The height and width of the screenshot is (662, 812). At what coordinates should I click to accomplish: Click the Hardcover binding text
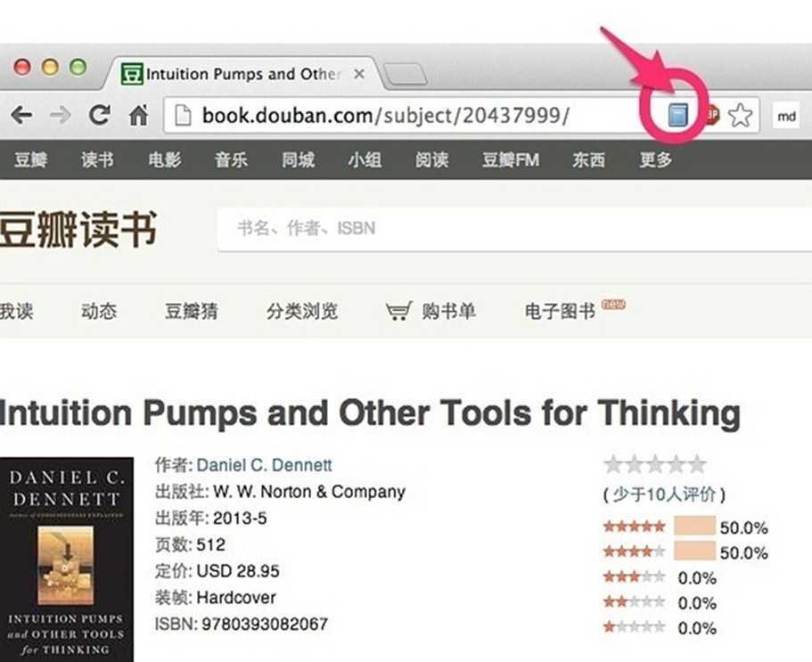(237, 598)
